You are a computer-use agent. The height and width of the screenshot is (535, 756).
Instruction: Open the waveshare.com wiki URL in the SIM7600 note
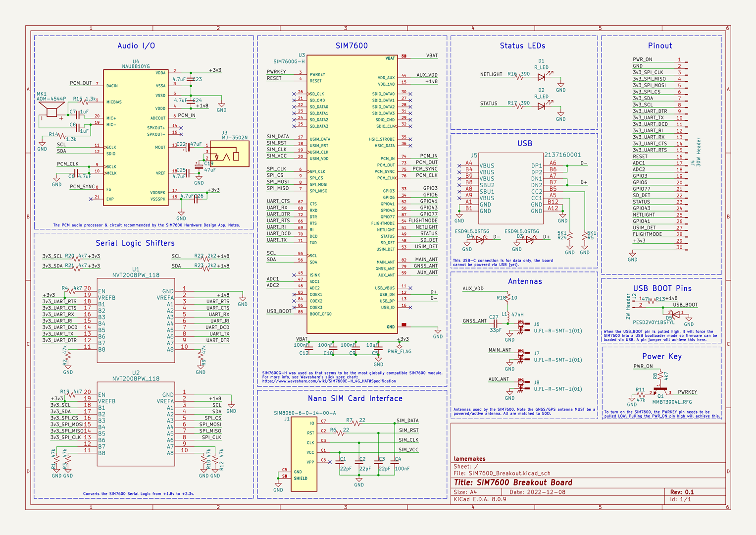pyautogui.click(x=329, y=381)
